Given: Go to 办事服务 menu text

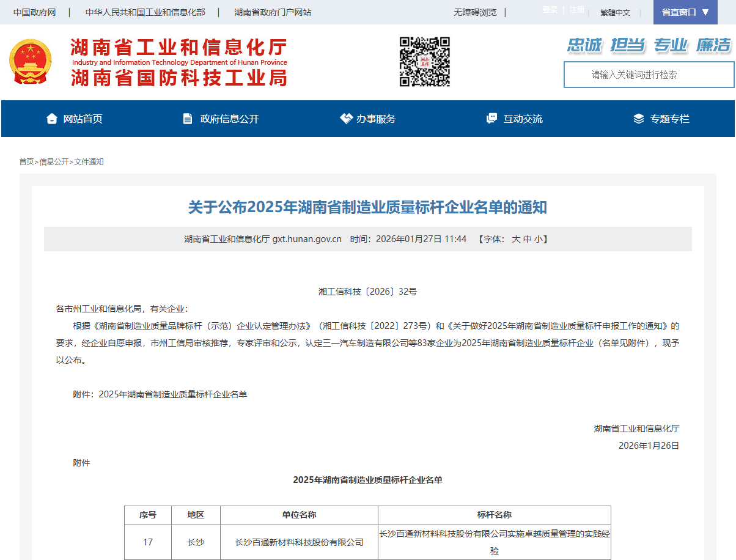Looking at the screenshot, I should 376,119.
